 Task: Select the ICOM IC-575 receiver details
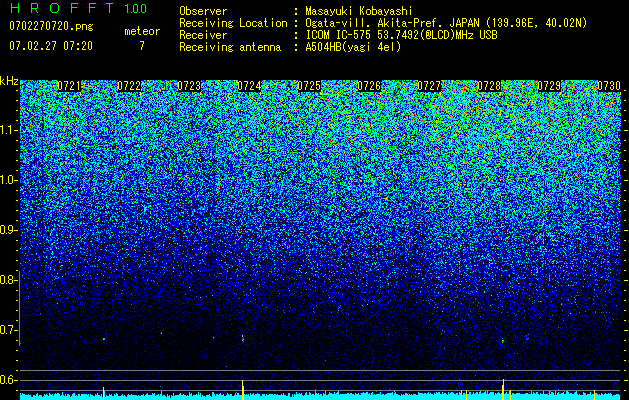point(401,35)
